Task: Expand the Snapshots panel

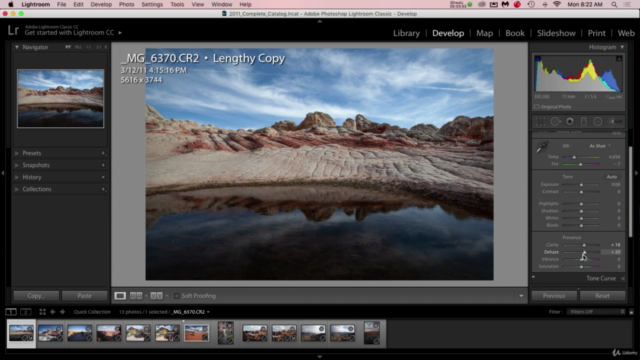Action: point(17,165)
